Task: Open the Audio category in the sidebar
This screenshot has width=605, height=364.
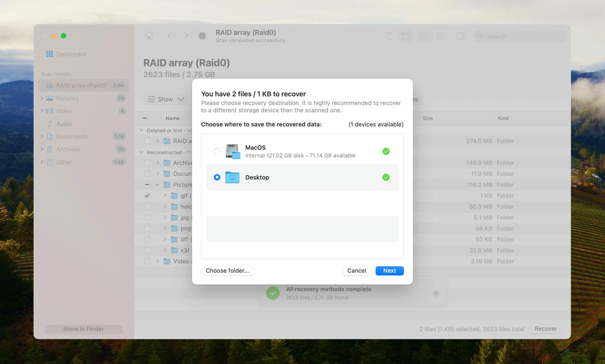Action: pos(64,124)
